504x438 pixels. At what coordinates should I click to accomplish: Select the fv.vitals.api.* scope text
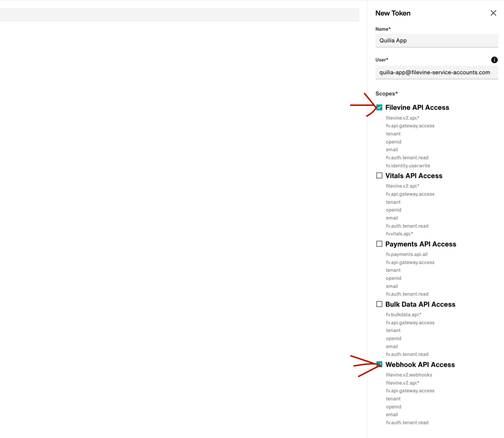click(x=399, y=234)
